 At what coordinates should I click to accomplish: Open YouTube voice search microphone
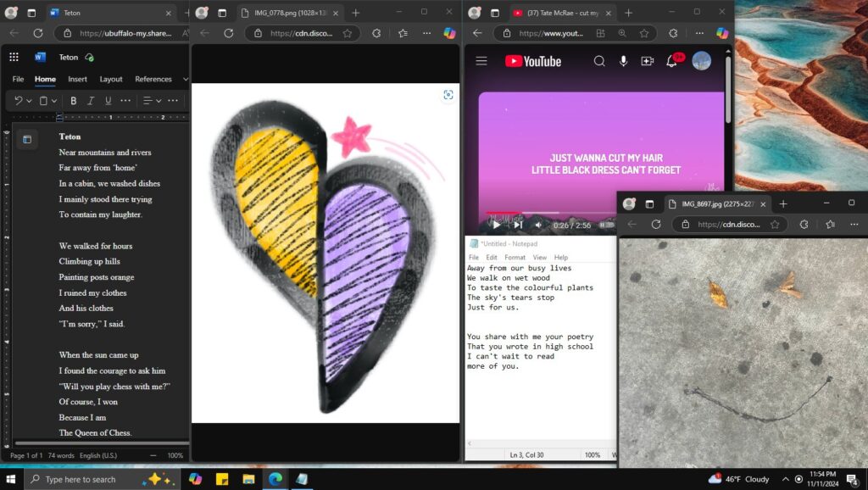point(624,61)
